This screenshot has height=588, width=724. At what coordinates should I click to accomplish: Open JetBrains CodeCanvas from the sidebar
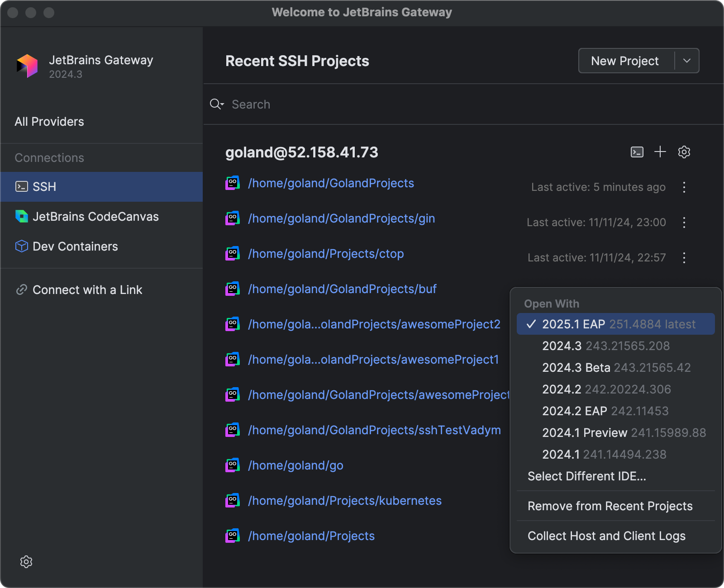(x=95, y=216)
